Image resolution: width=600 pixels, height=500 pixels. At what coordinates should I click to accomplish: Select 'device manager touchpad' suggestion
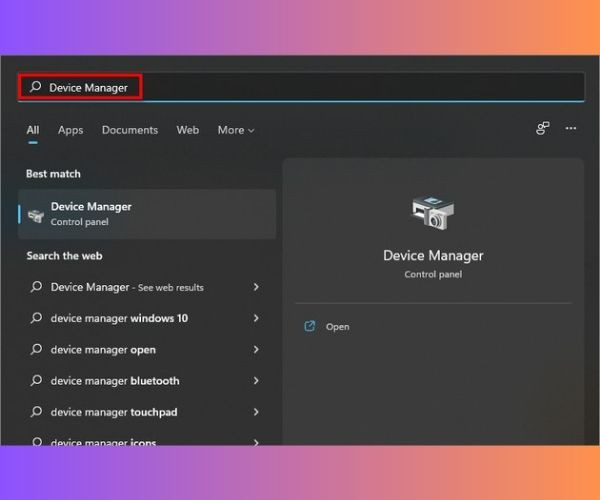tap(147, 412)
